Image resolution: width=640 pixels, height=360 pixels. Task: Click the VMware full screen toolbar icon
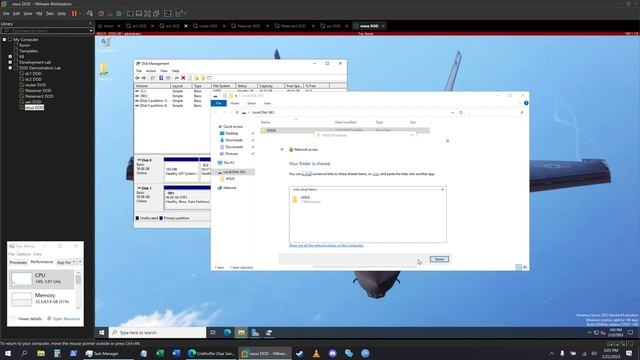tap(147, 13)
